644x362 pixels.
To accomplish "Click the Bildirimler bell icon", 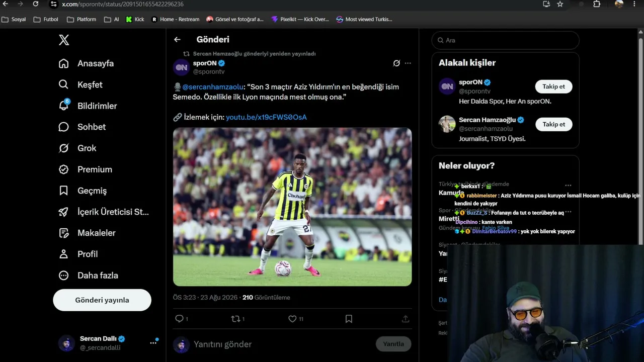I will (x=64, y=106).
